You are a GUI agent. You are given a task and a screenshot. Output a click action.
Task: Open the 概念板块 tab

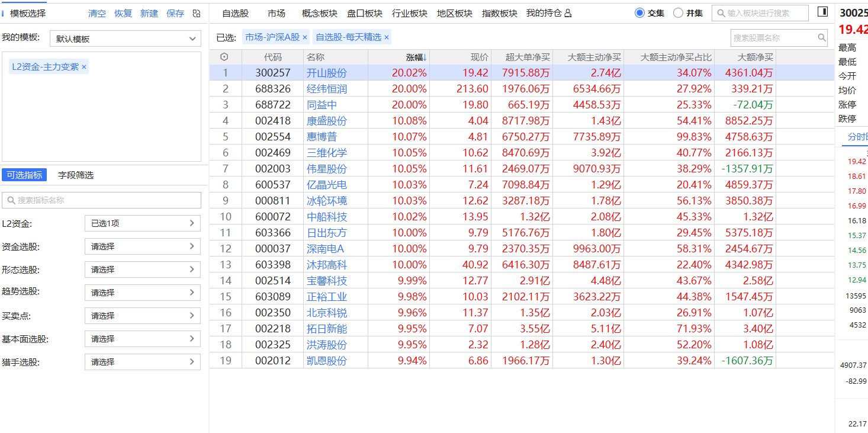pos(320,13)
